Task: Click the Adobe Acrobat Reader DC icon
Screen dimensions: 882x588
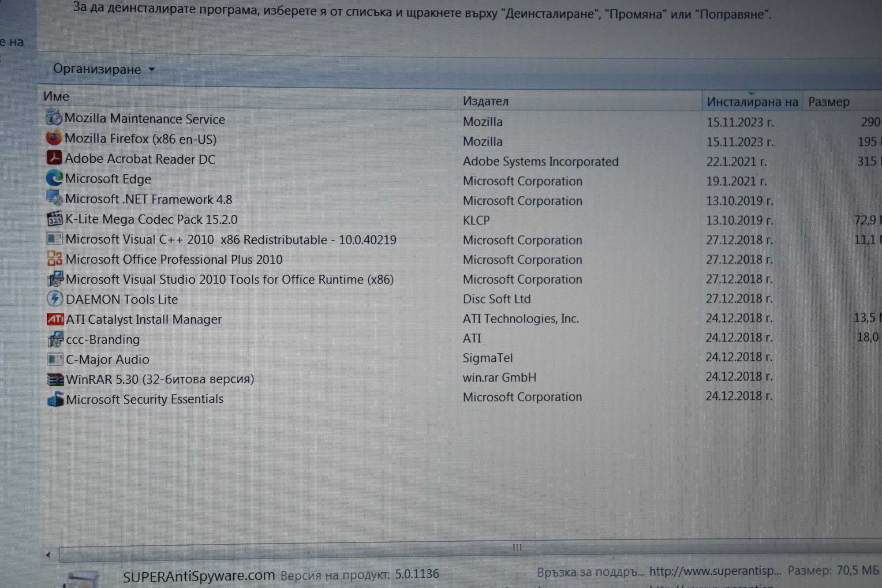Action: point(54,157)
